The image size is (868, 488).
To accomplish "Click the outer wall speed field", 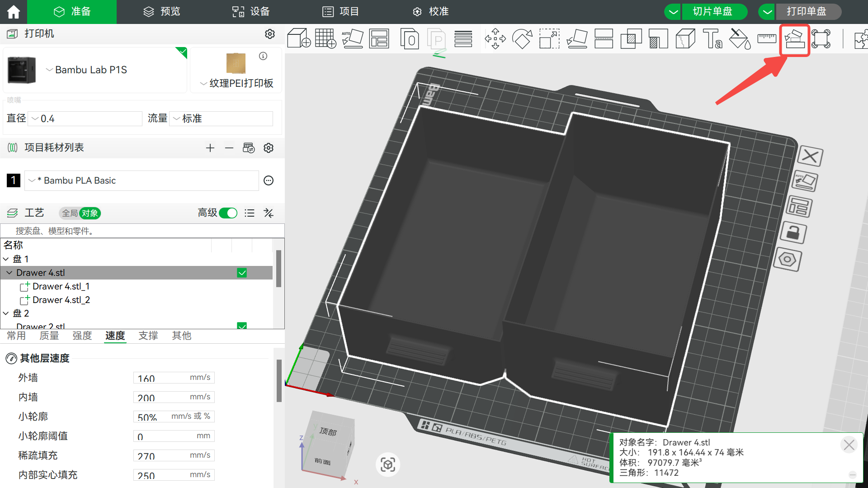I will click(x=174, y=378).
